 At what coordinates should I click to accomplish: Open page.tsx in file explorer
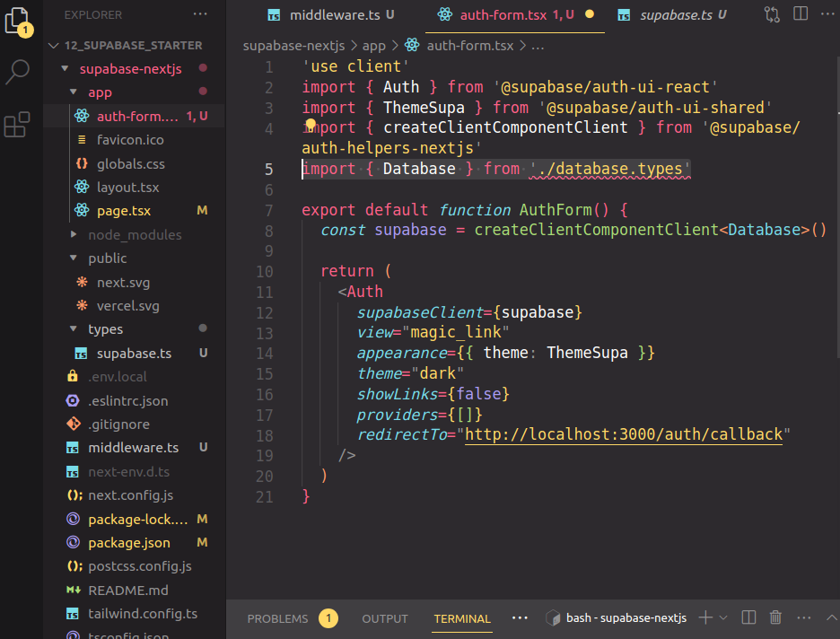134,211
